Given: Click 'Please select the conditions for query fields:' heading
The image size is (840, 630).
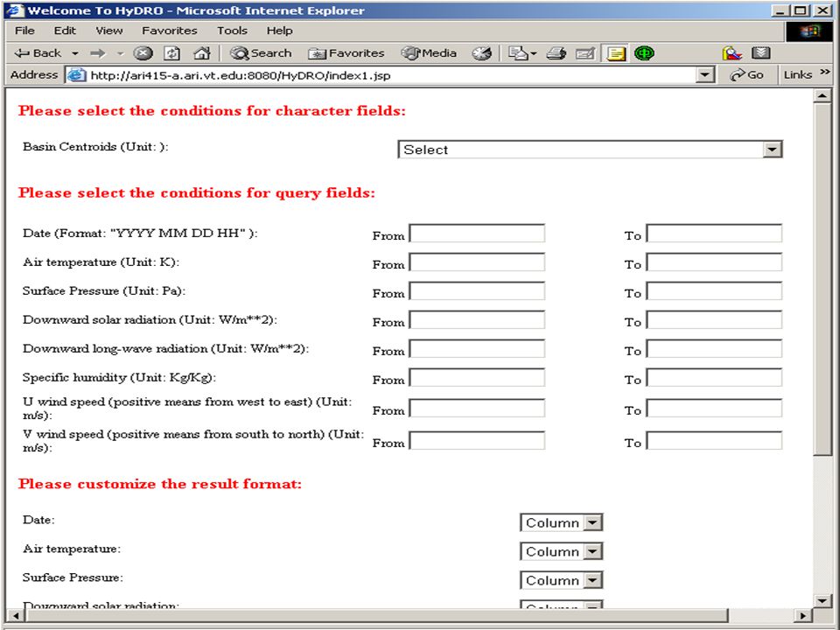Looking at the screenshot, I should [197, 192].
